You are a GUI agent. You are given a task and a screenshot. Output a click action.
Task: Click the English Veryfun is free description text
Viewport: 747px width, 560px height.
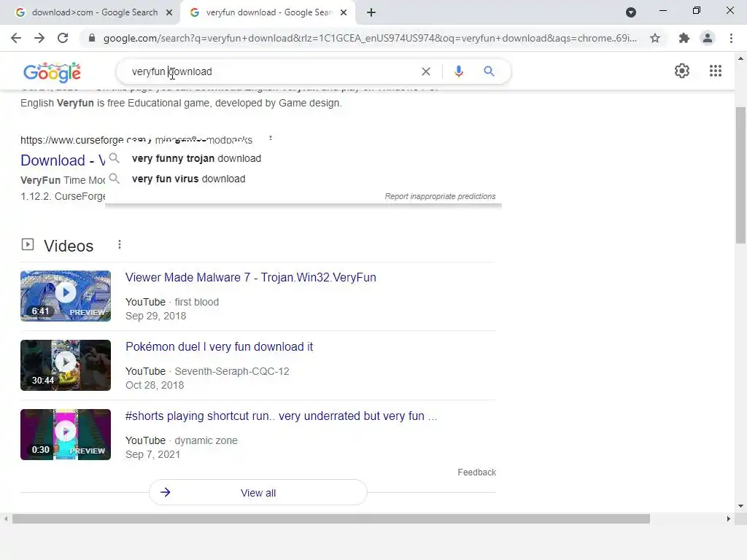[x=181, y=103]
